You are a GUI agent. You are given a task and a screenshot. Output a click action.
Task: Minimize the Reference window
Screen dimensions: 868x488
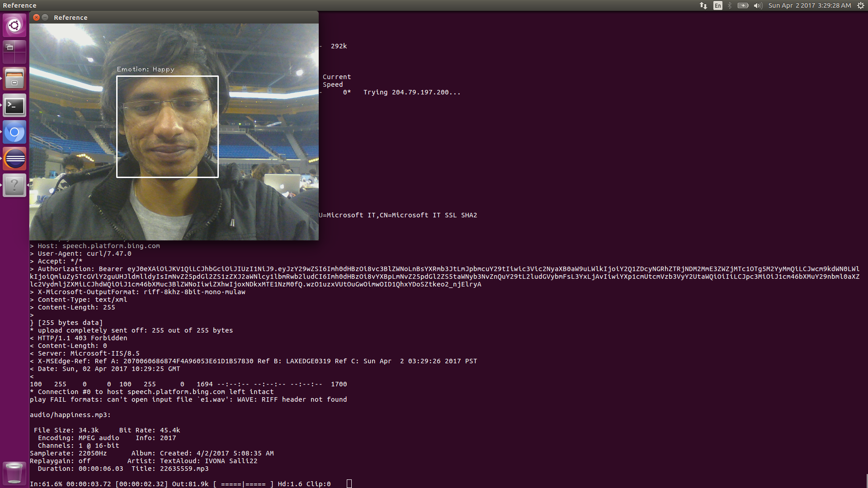pos(45,17)
